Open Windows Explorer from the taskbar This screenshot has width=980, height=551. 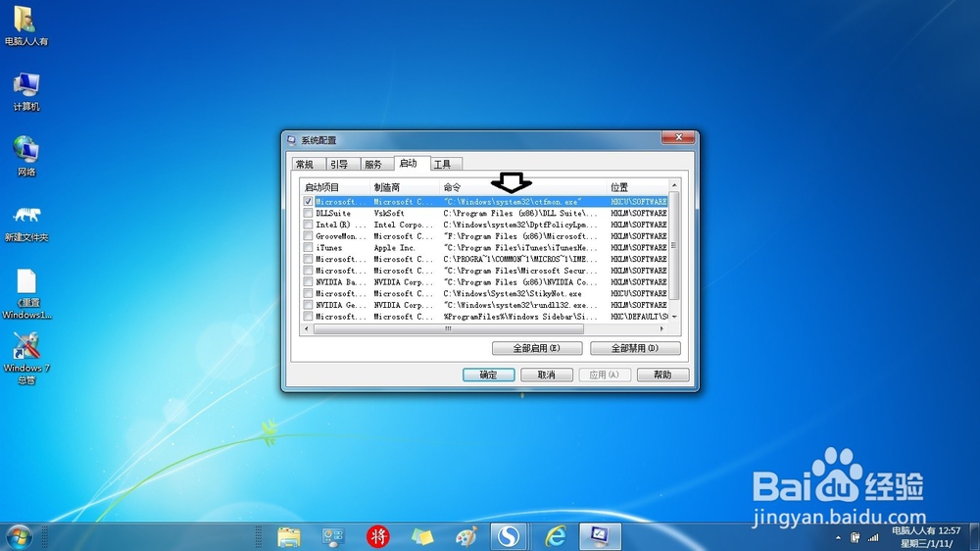pos(289,537)
